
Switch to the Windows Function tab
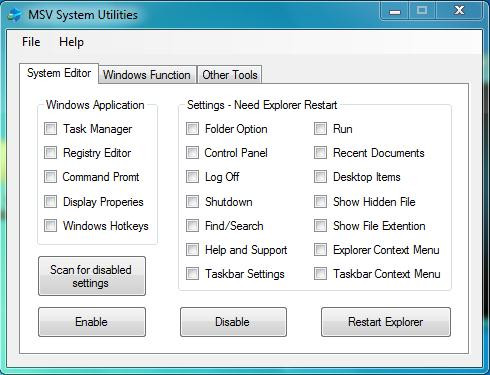point(147,75)
